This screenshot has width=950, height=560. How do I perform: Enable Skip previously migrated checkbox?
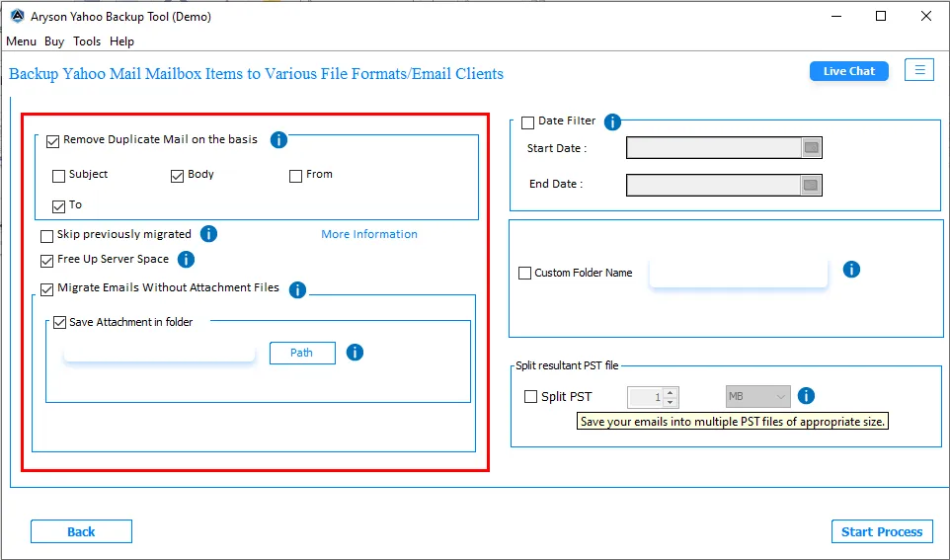(46, 236)
